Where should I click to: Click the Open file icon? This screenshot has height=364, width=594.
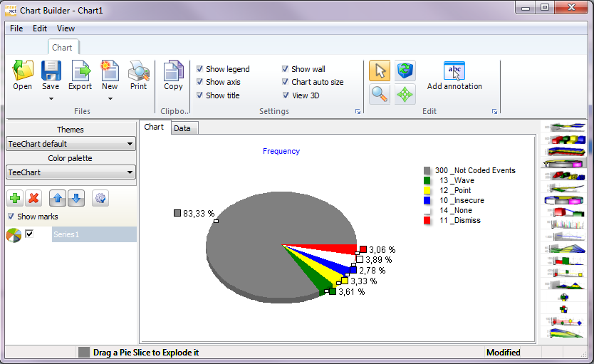(22, 76)
